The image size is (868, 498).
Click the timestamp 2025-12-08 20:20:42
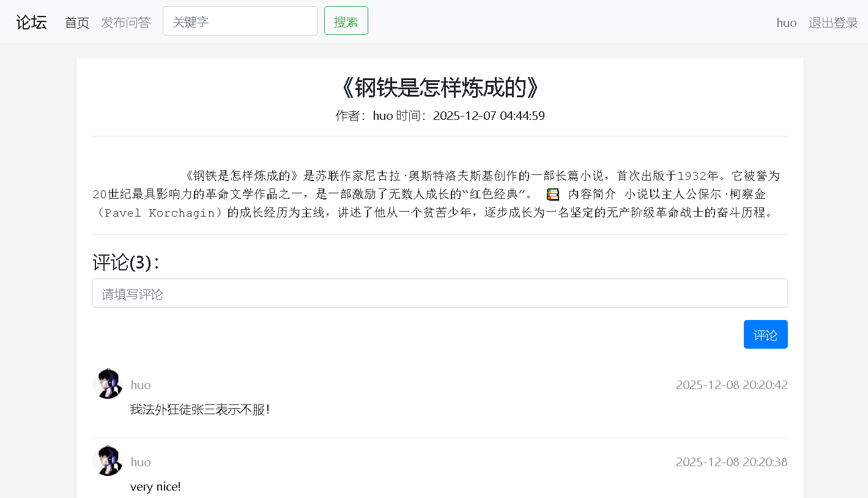tap(732, 385)
